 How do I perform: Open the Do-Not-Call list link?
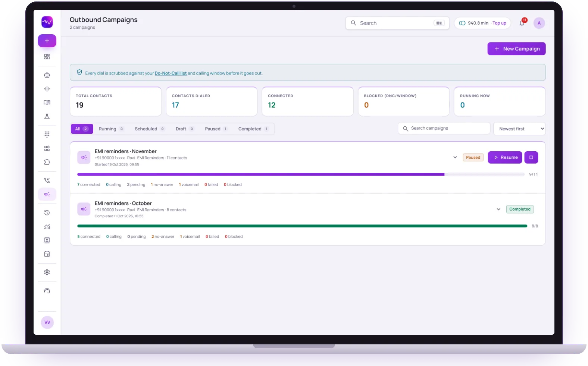pyautogui.click(x=171, y=73)
